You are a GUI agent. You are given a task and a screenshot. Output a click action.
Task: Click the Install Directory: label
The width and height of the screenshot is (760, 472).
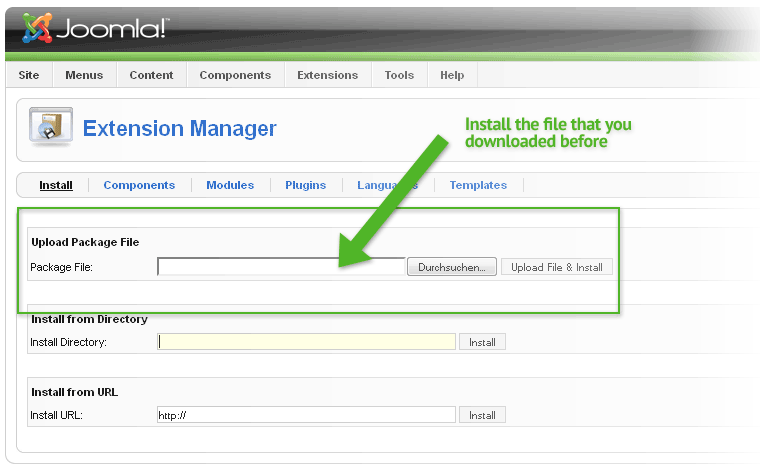click(68, 342)
